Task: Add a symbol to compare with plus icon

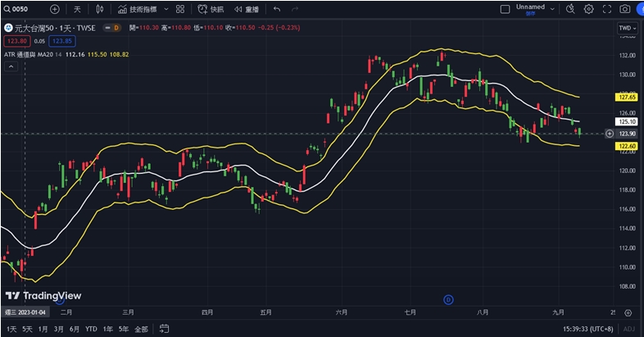Action: (x=55, y=9)
